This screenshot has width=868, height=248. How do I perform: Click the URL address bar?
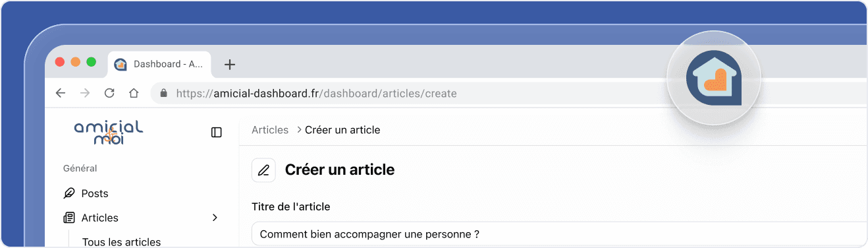[508, 94]
